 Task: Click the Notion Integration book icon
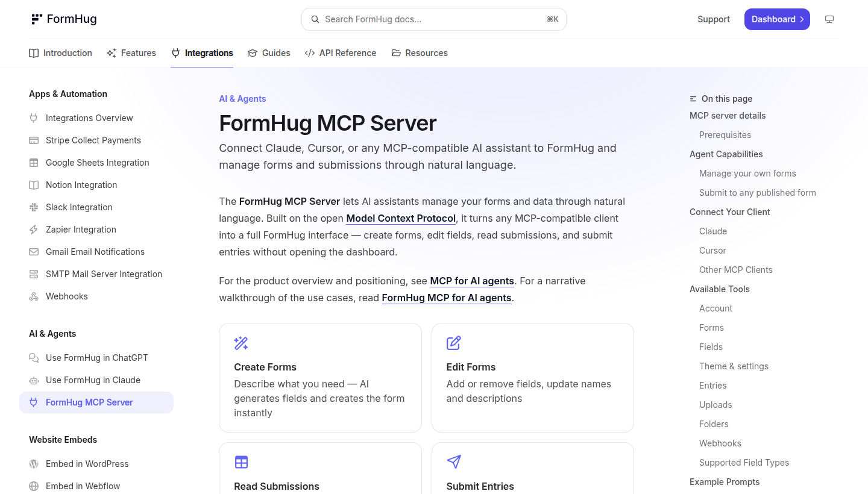click(34, 185)
